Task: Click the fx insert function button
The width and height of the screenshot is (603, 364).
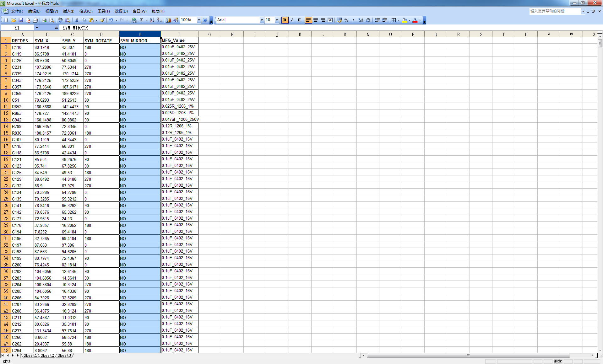Action: pos(57,28)
